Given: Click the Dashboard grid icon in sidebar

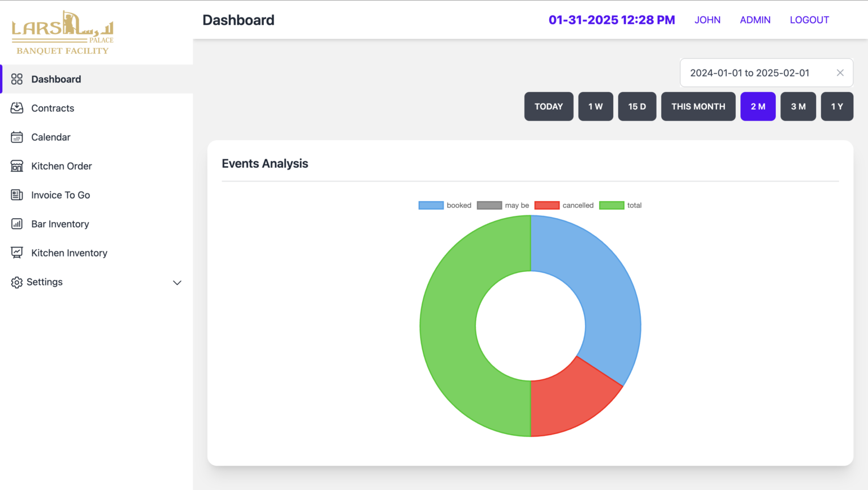Looking at the screenshot, I should pyautogui.click(x=17, y=79).
